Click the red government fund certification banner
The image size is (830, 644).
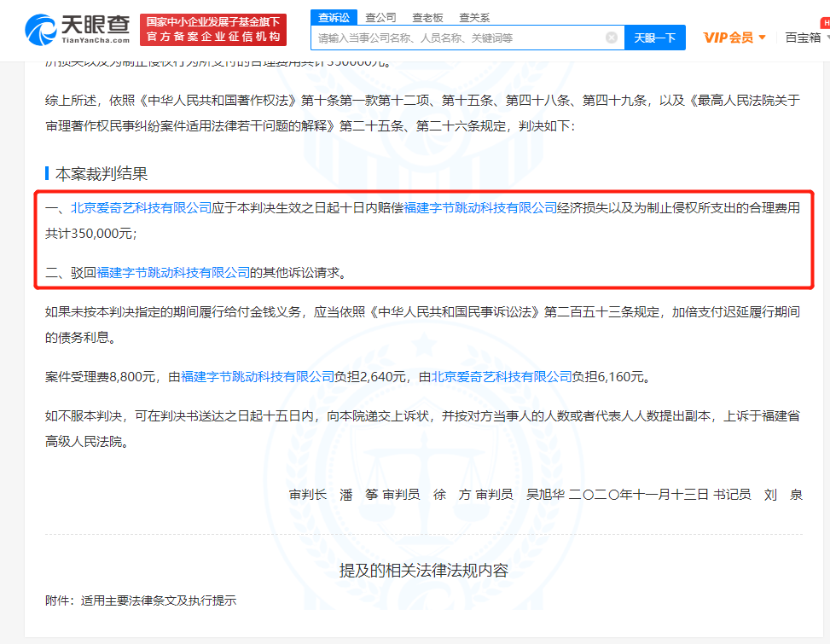click(213, 30)
